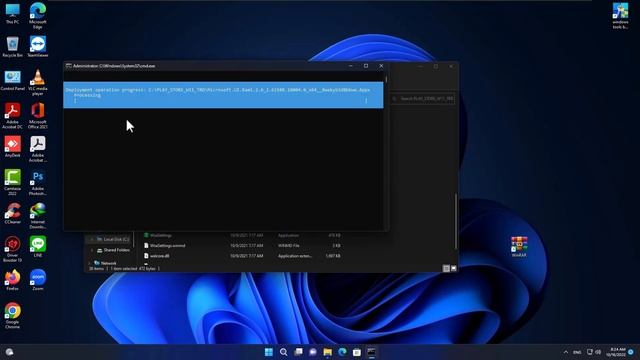640x360 pixels.
Task: Open the Microsoft Edge desktop shortcut
Action: [38, 15]
